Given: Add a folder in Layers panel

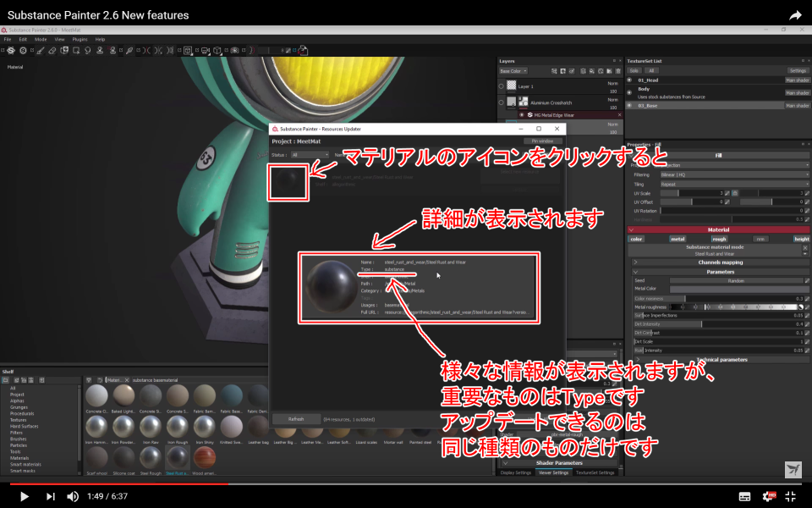Looking at the screenshot, I should click(x=610, y=71).
